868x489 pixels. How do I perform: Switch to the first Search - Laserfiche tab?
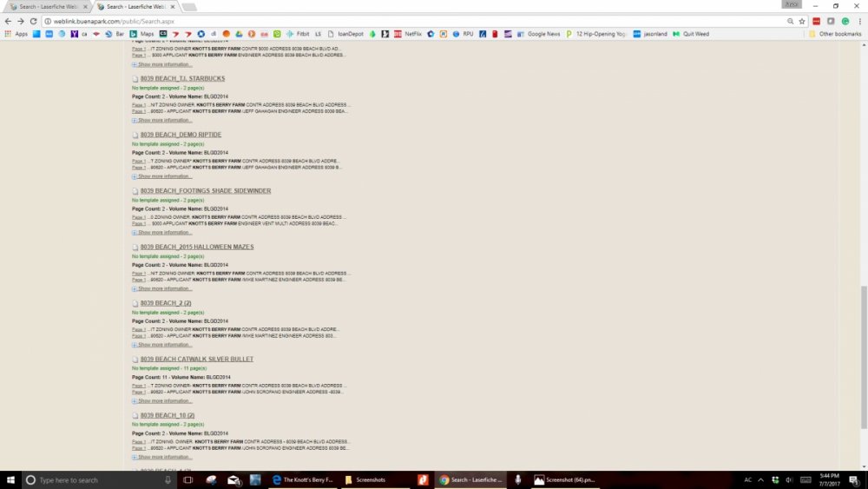click(47, 7)
